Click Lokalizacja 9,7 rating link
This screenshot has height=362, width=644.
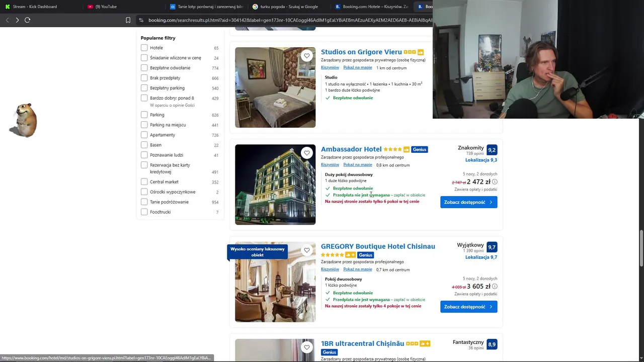click(481, 257)
